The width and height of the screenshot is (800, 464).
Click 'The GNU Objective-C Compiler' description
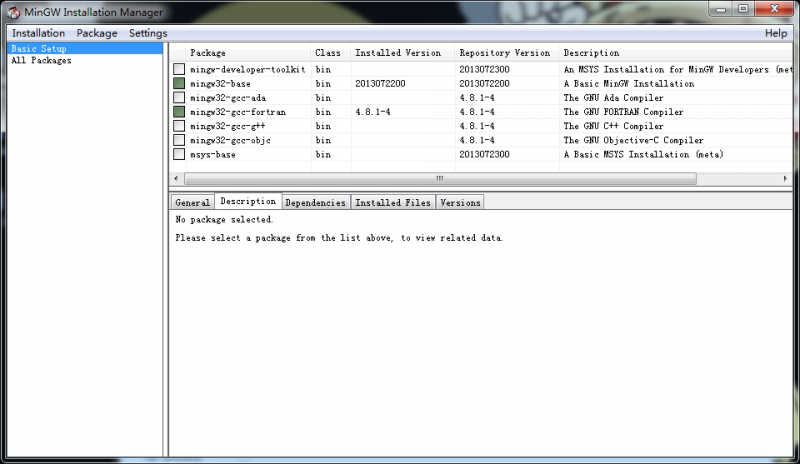tap(633, 140)
